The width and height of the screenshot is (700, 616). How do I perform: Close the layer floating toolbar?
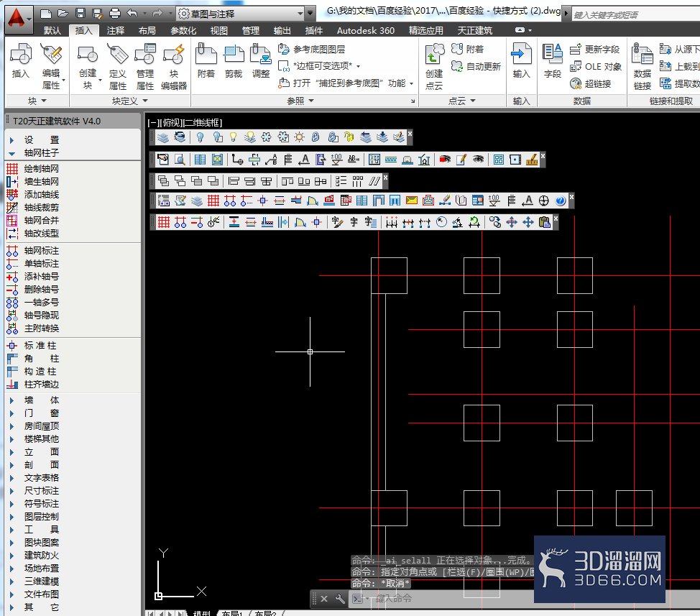pyautogui.click(x=410, y=133)
